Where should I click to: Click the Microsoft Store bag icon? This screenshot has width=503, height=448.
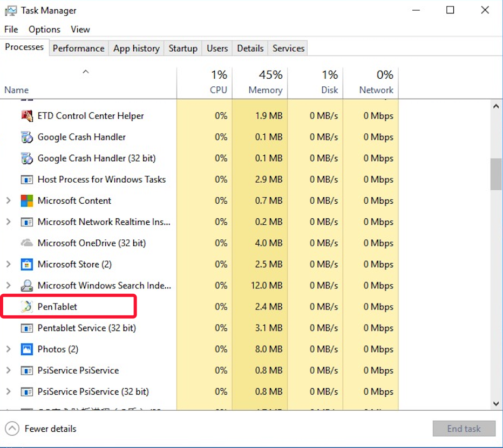tap(26, 264)
